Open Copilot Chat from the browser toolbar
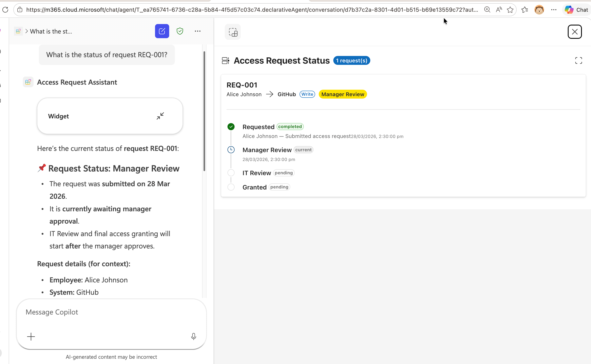This screenshot has width=591, height=364. coord(576,10)
